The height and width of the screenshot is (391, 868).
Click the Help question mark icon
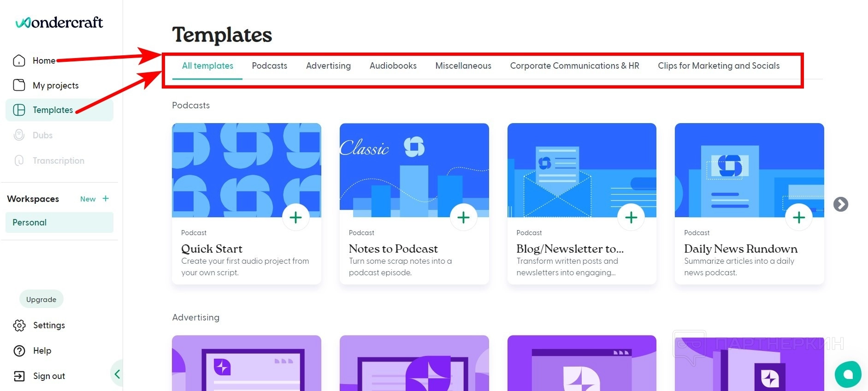[19, 351]
